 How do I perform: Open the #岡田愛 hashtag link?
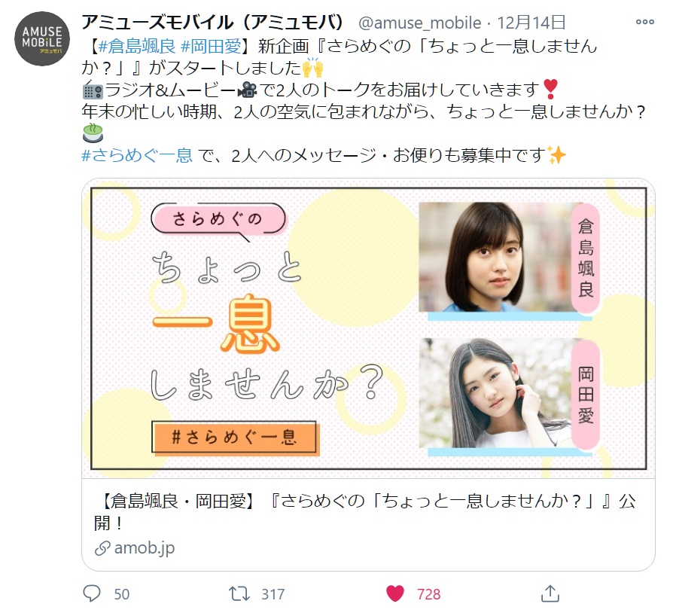pyautogui.click(x=212, y=46)
